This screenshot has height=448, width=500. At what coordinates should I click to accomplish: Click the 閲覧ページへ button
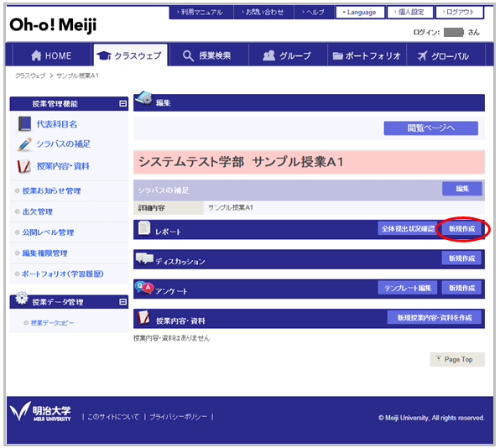pyautogui.click(x=431, y=128)
